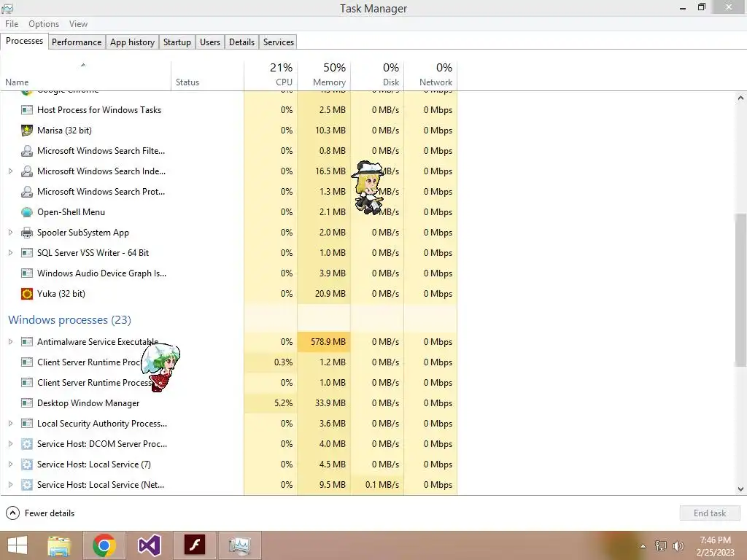The height and width of the screenshot is (560, 747).
Task: Select the Windows processes (23) group header
Action: [69, 319]
